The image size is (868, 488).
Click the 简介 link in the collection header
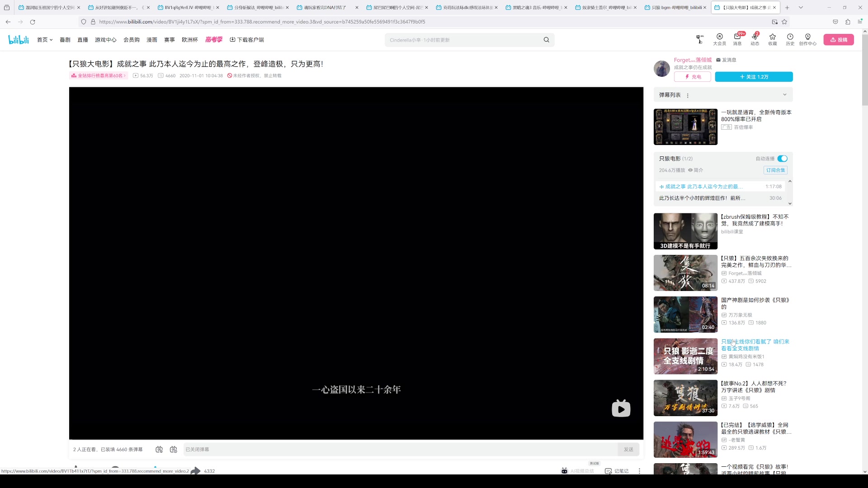click(x=696, y=170)
